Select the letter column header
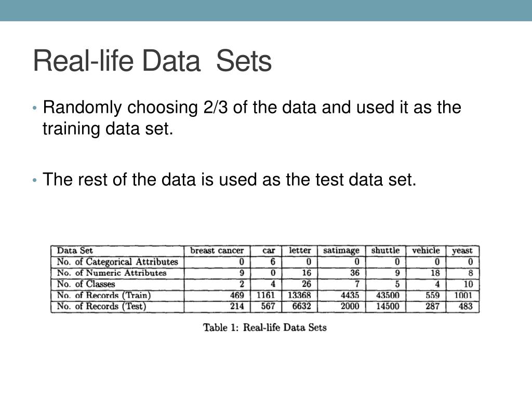 pyautogui.click(x=300, y=250)
